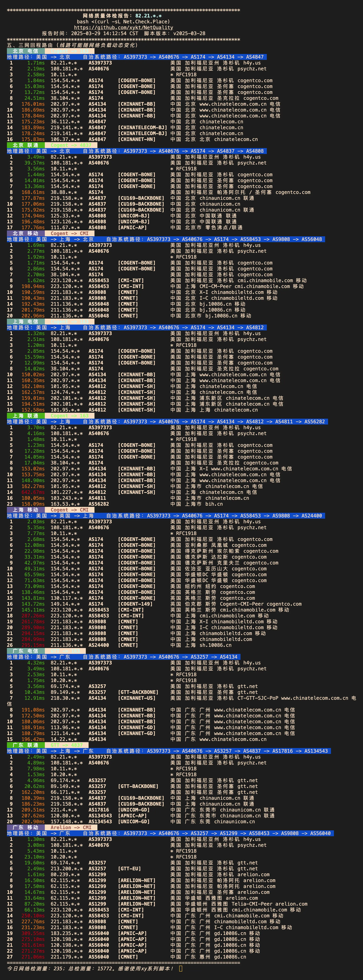363x980 pixels.
Task: Click IP 149.14.*.*
Action: tap(65, 604)
